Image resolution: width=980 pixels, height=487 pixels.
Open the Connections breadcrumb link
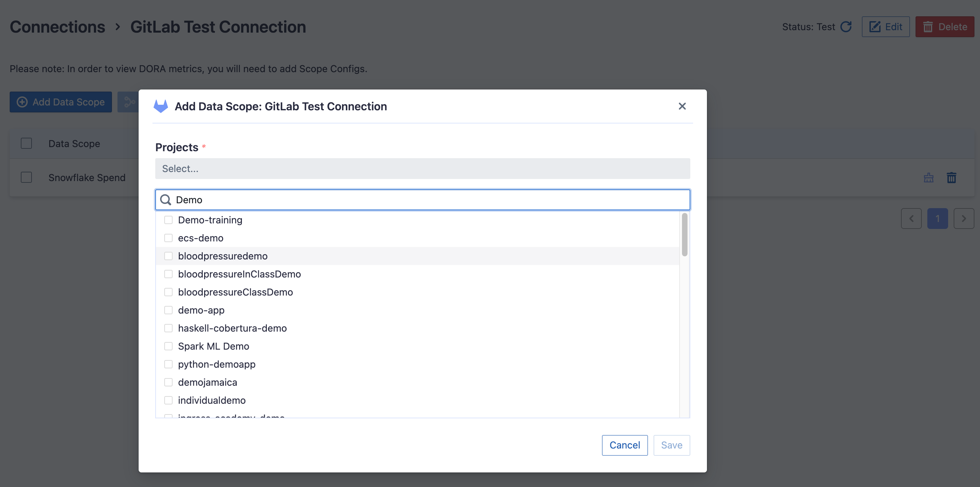tap(57, 27)
